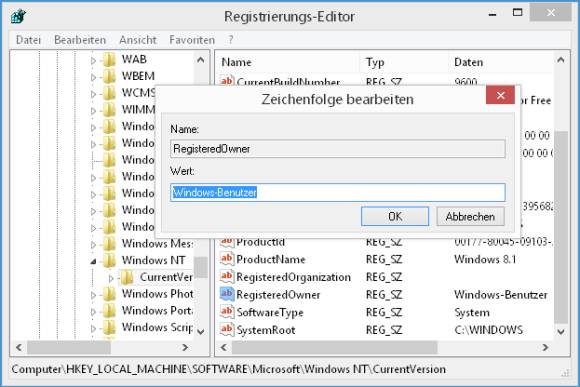Expand the CurrentVersion tree node
Screen dimensions: 580x387
click(111, 278)
